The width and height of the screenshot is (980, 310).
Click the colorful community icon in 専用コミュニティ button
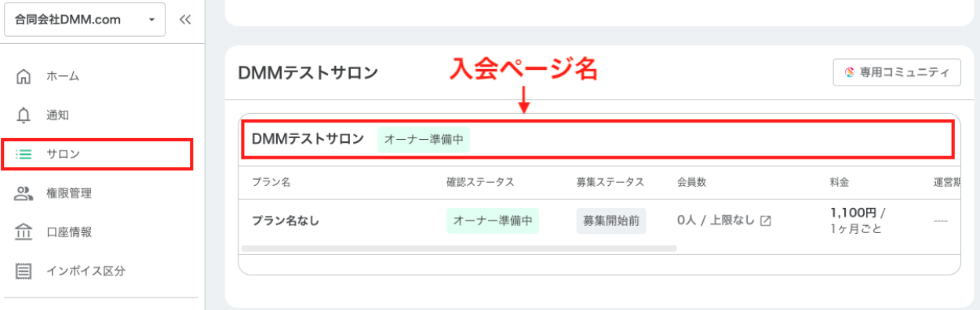pos(849,72)
